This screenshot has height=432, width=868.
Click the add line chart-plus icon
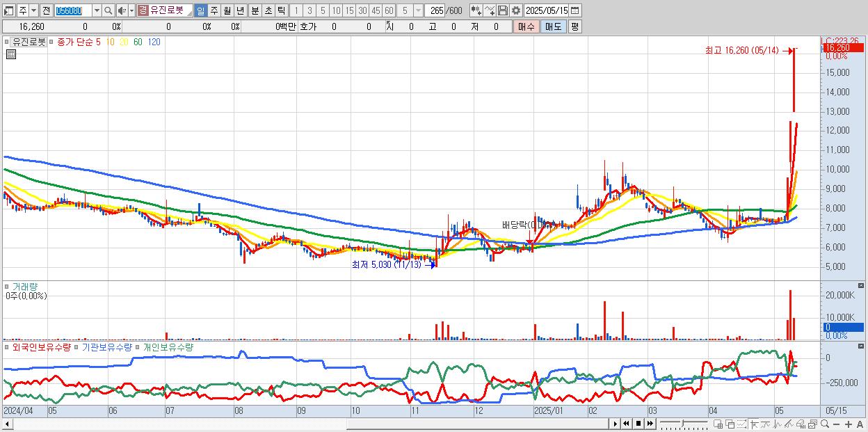click(x=490, y=10)
